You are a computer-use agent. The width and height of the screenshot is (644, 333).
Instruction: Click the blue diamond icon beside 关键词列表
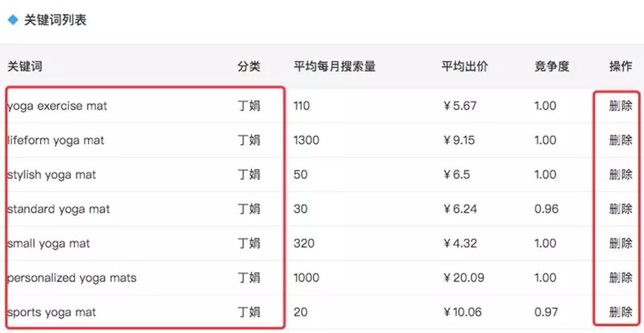(x=13, y=20)
